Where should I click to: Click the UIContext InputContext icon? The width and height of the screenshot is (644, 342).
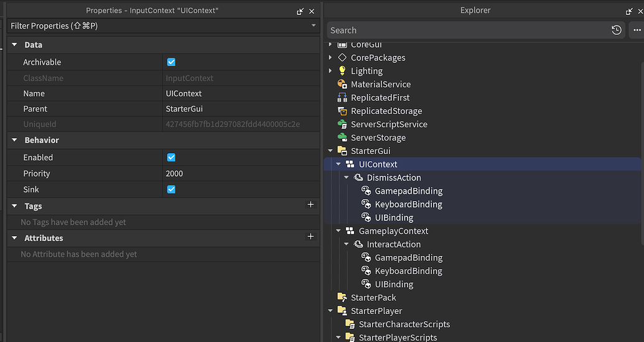350,164
